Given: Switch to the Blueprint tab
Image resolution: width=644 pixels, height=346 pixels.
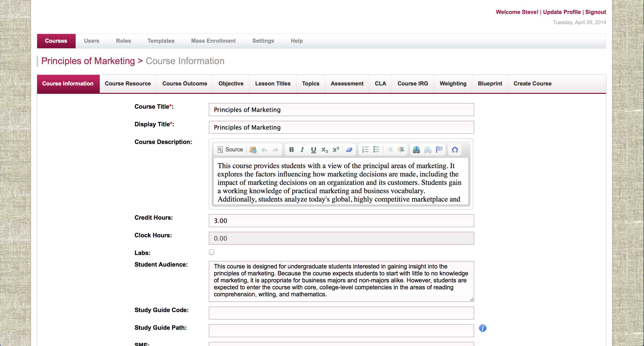Looking at the screenshot, I should tap(490, 84).
